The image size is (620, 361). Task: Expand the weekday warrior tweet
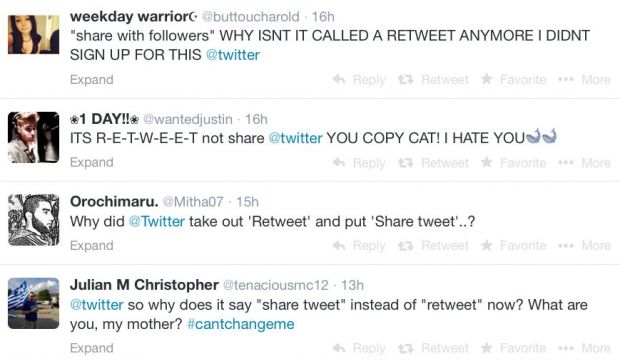point(92,79)
